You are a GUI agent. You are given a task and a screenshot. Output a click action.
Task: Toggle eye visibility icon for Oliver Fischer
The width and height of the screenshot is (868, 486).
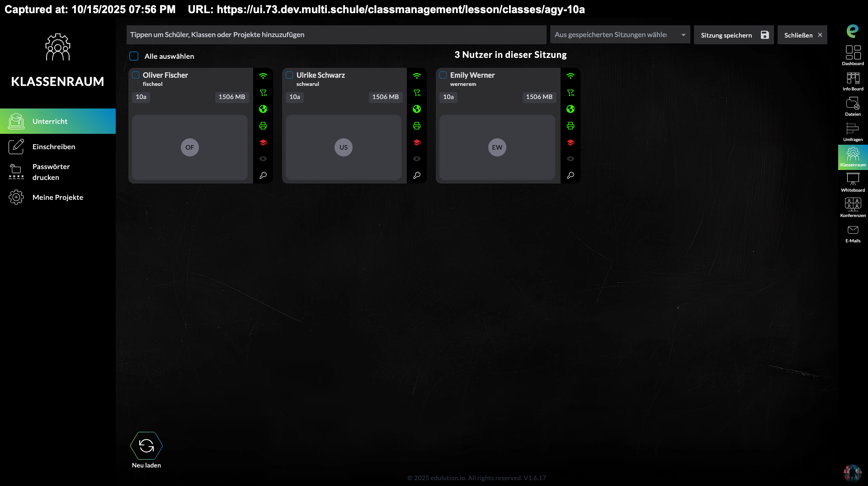pos(263,159)
